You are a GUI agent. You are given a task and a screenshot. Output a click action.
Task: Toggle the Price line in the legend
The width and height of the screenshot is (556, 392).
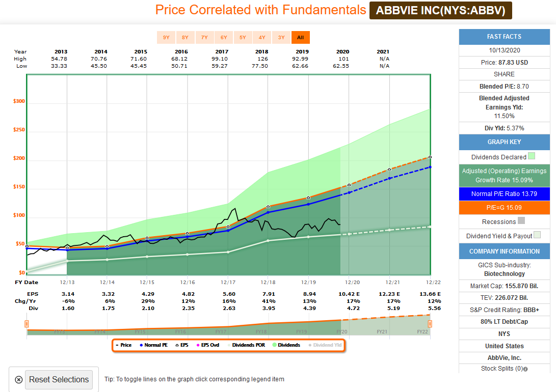123,345
